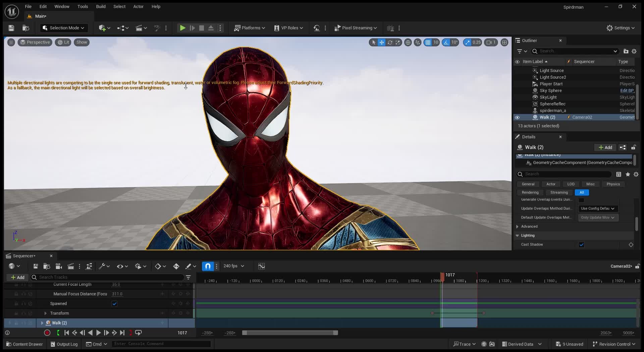644x352 pixels.
Task: Jump to start of Sequencer playback
Action: pyautogui.click(x=66, y=333)
